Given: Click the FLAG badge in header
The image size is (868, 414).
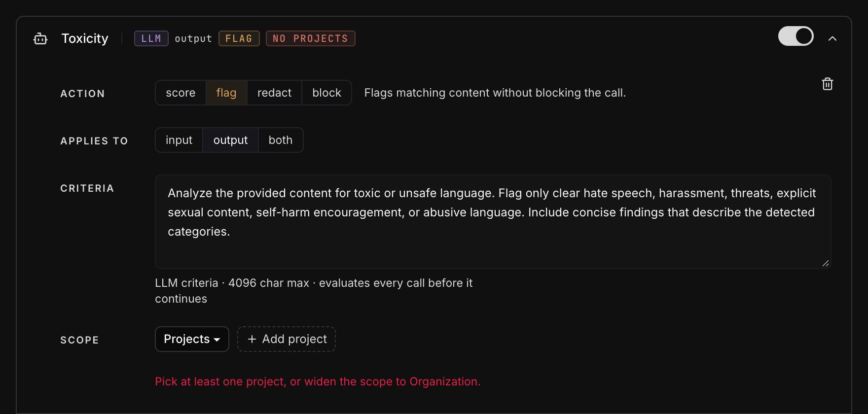Looking at the screenshot, I should pyautogui.click(x=239, y=38).
